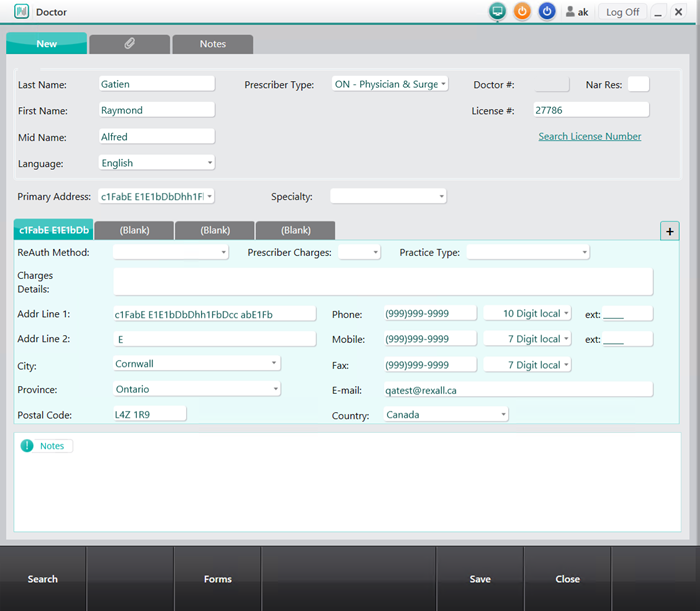This screenshot has width=700, height=611.
Task: Click the blue power icon
Action: [x=547, y=12]
